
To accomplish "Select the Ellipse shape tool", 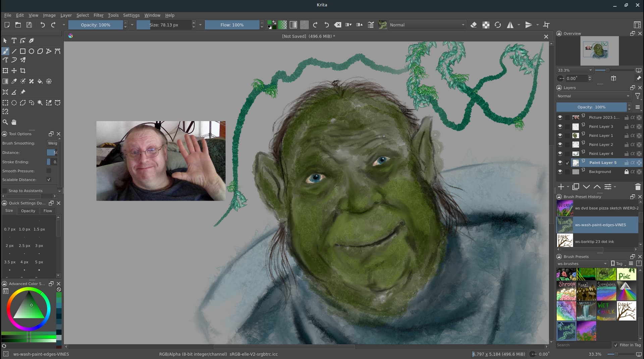I will 31,51.
